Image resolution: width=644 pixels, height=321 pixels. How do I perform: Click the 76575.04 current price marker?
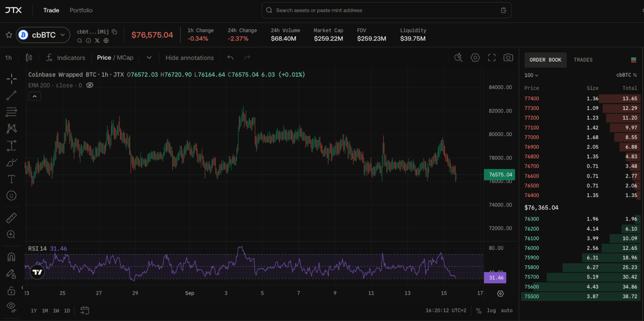(499, 175)
